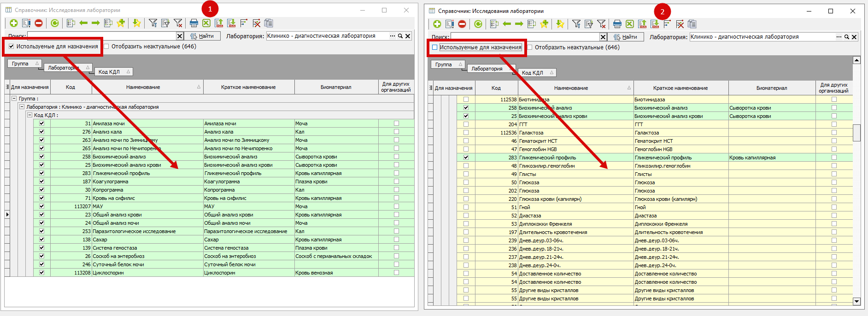Toggle 'Для назначения' checkbox for Амилаза мочи
The width and height of the screenshot is (868, 316).
click(x=41, y=123)
